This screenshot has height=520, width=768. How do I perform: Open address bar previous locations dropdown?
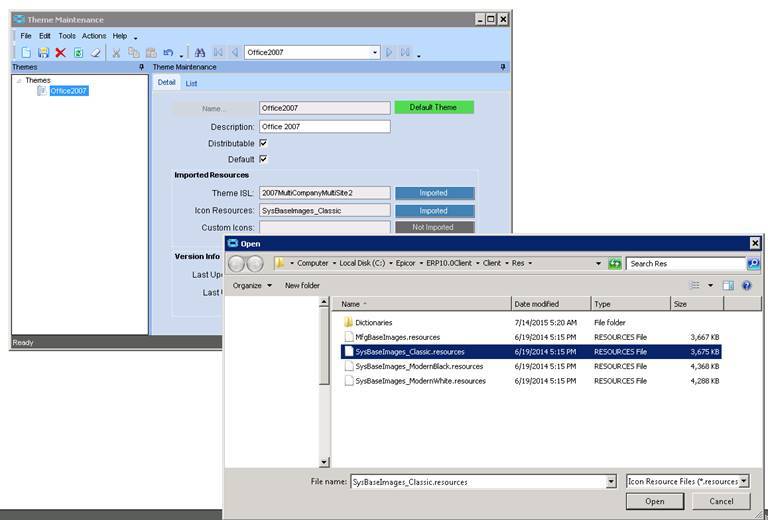[x=598, y=263]
